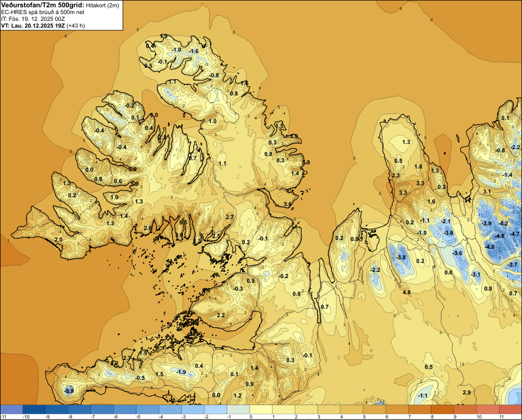Screen dimensions: 522x420
Task: Click the legend swatch between 2 and 3
Action: (x=306, y=410)
